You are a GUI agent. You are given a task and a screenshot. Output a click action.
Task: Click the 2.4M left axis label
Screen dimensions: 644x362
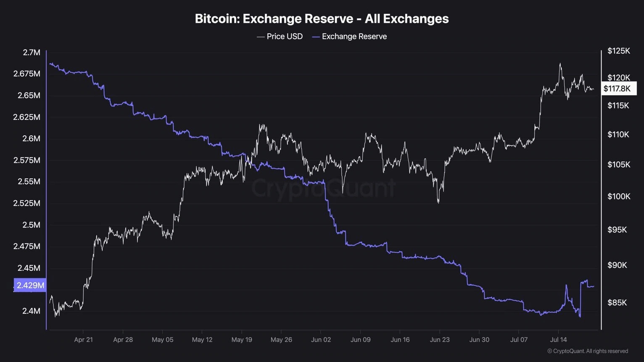click(x=32, y=311)
